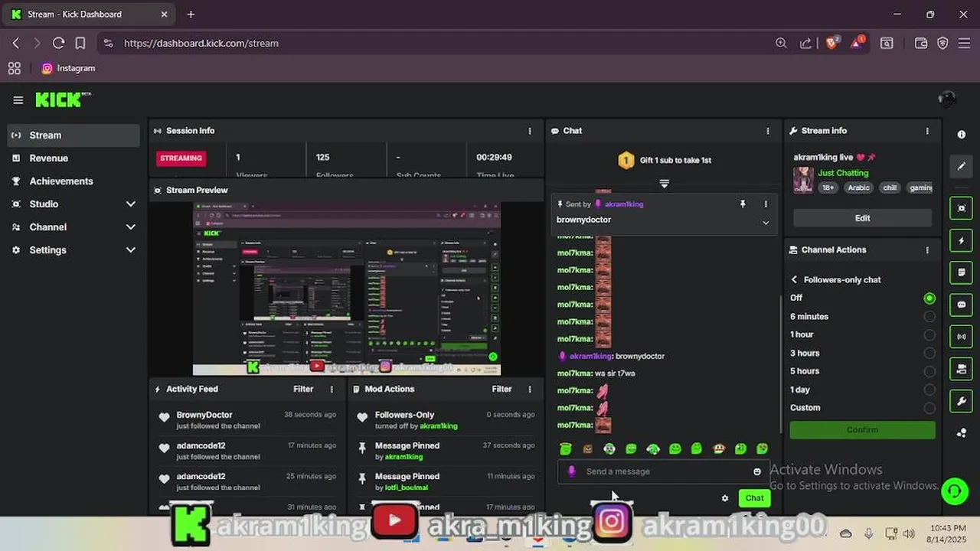Open the emoji picker in message box
Screen dimensions: 980x551
[757, 471]
